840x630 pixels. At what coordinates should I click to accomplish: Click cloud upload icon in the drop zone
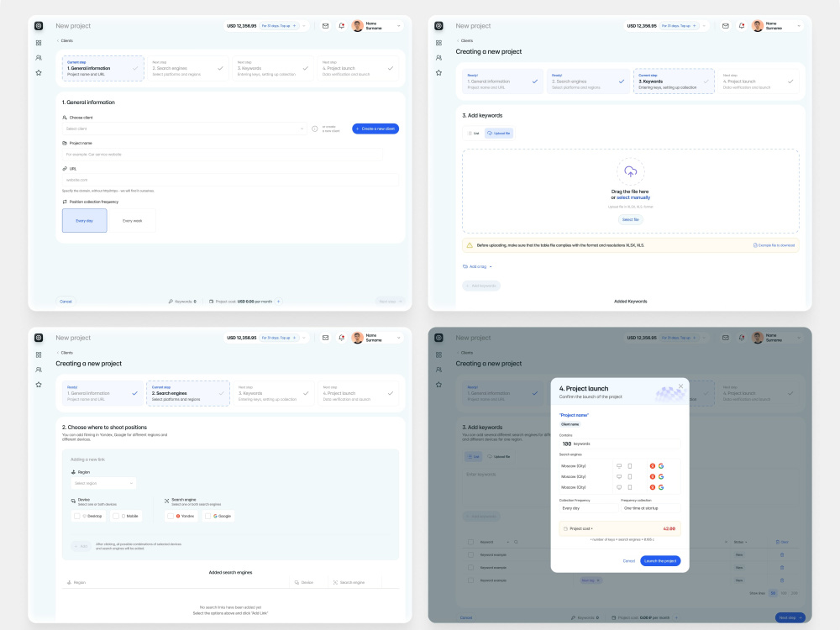click(x=631, y=171)
